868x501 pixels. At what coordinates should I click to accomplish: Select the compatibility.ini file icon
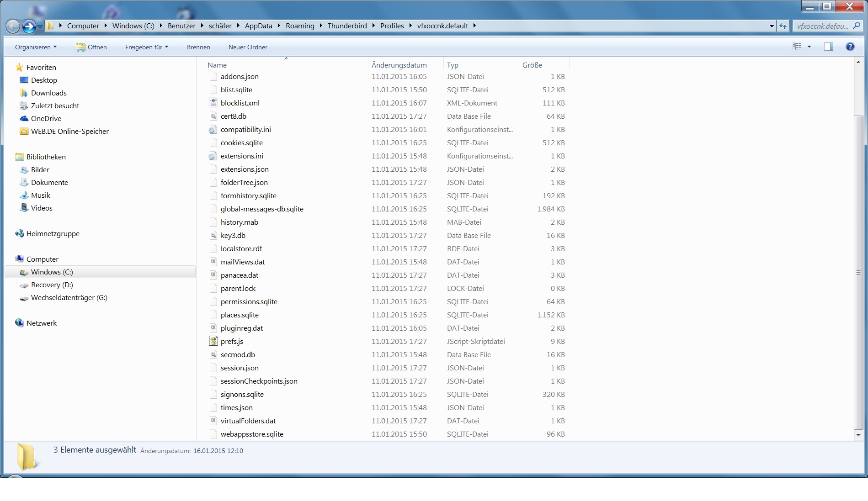pos(213,129)
